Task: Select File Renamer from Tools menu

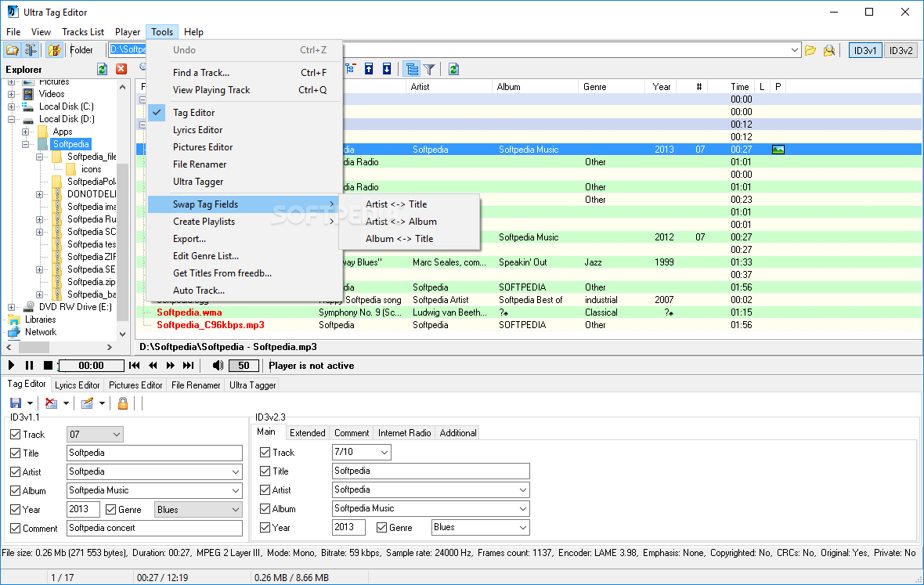Action: point(200,164)
